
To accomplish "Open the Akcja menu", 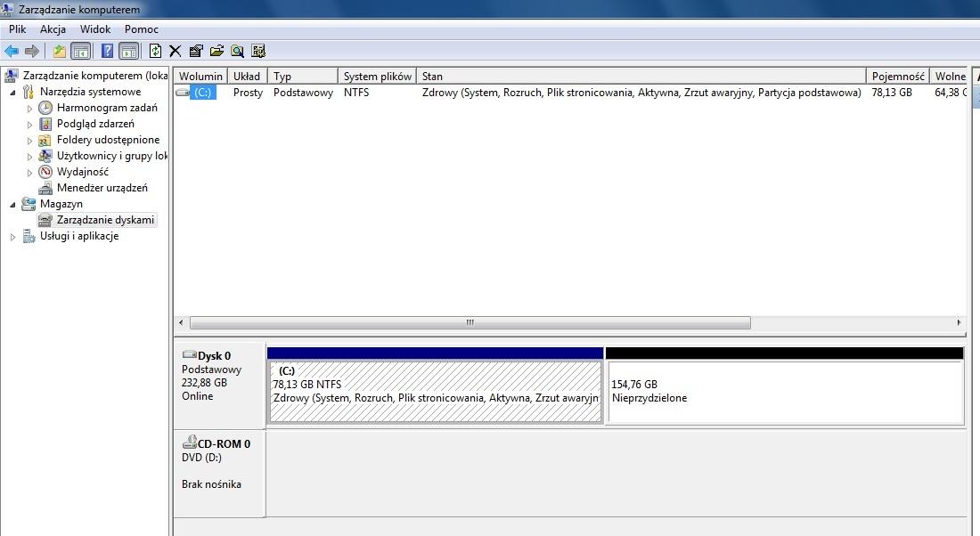I will point(53,29).
